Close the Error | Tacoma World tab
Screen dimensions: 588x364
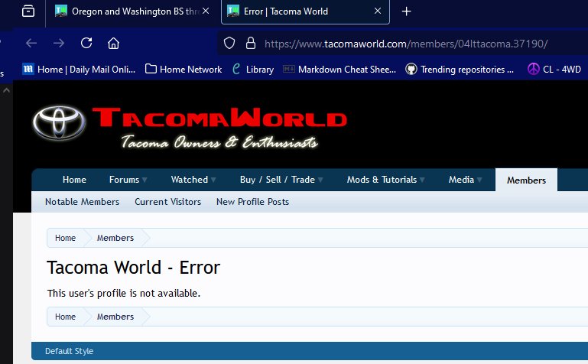pyautogui.click(x=378, y=11)
